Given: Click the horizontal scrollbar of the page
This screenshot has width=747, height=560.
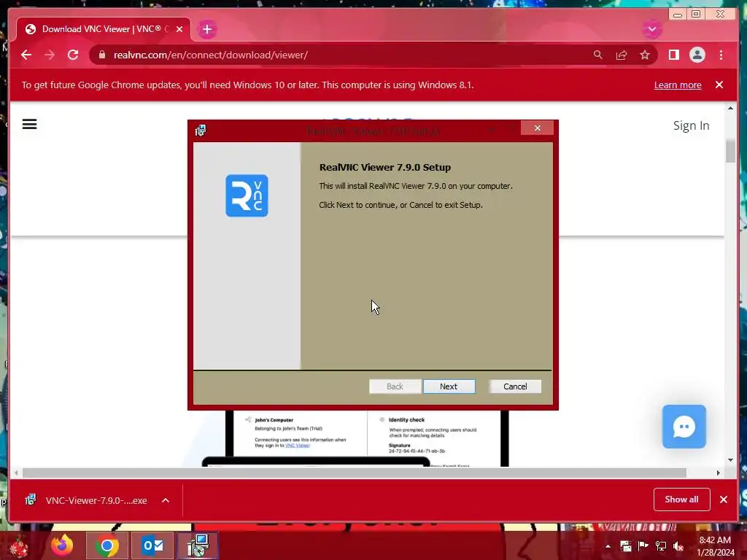Looking at the screenshot, I should [x=355, y=472].
